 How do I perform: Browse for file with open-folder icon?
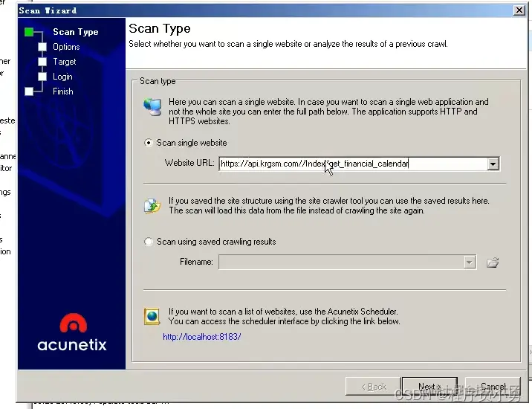pos(493,263)
